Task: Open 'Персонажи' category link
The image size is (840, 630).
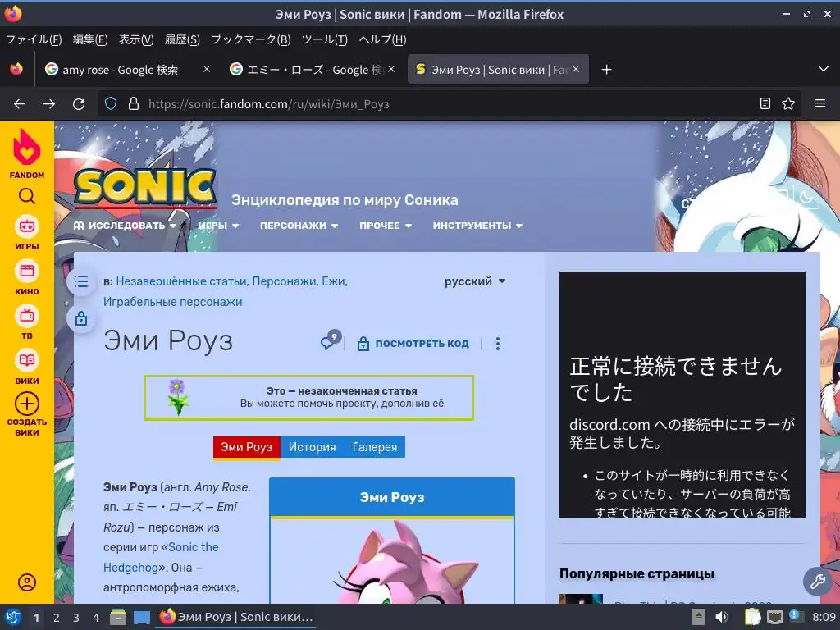Action: (x=285, y=281)
